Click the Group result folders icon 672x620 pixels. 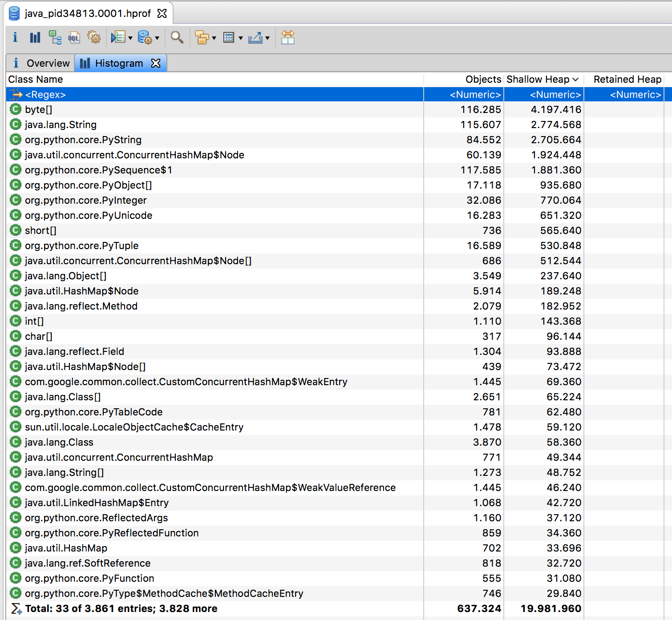click(202, 37)
